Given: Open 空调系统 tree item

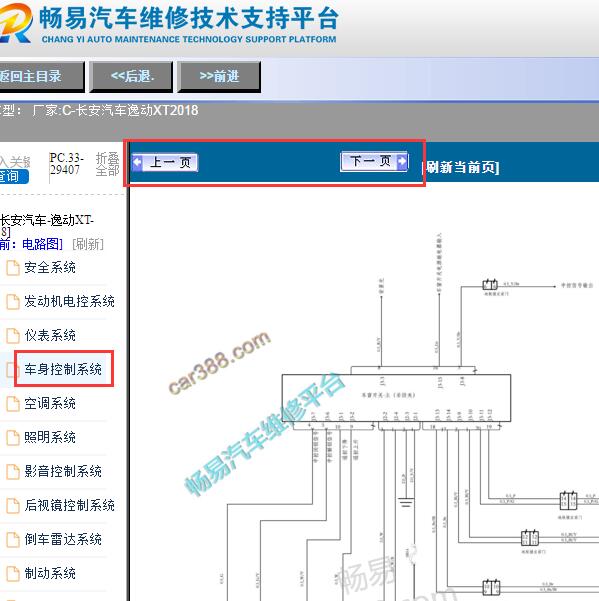Looking at the screenshot, I should (x=50, y=403).
